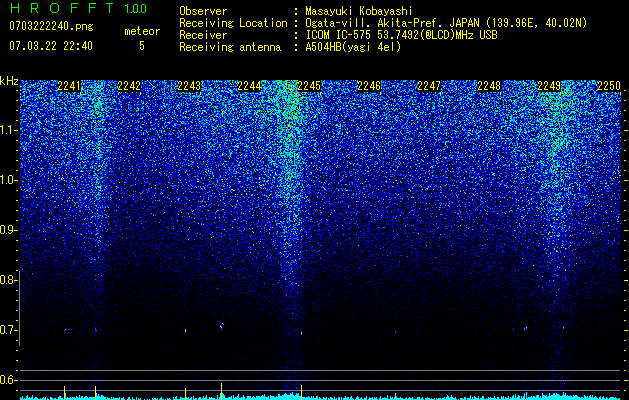Click the 0.8 kHz axis label
The width and height of the screenshot is (629, 400).
click(8, 280)
